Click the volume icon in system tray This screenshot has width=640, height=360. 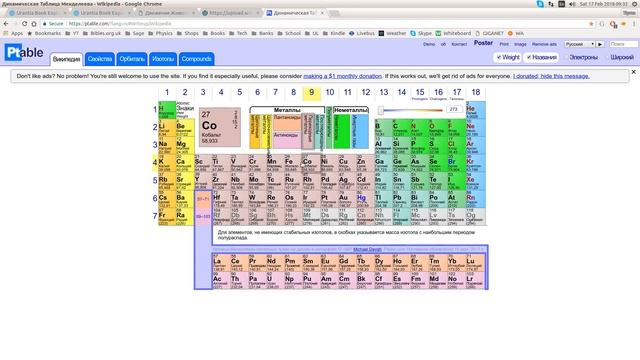tap(572, 4)
